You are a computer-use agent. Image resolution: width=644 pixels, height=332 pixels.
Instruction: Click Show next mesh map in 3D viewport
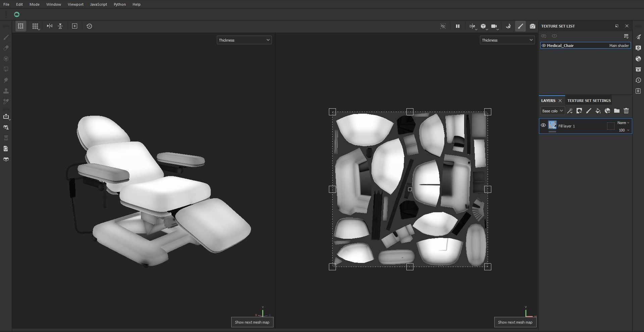click(x=252, y=322)
